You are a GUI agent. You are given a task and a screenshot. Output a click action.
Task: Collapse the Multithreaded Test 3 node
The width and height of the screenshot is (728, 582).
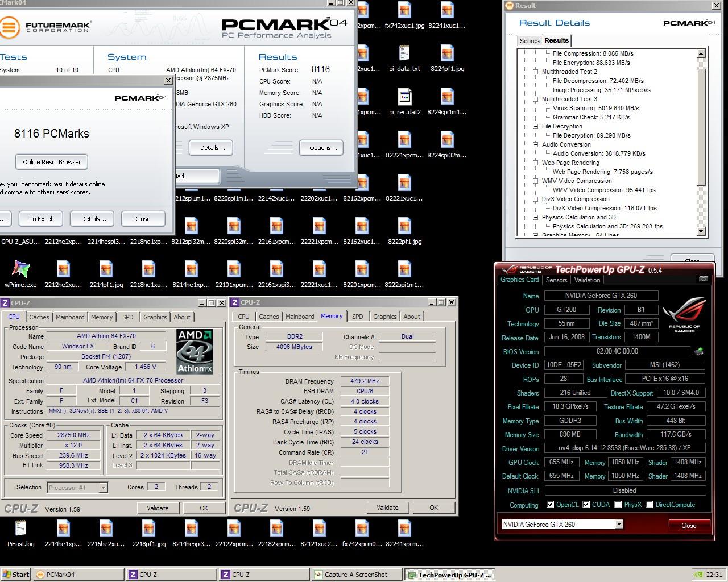pyautogui.click(x=535, y=99)
